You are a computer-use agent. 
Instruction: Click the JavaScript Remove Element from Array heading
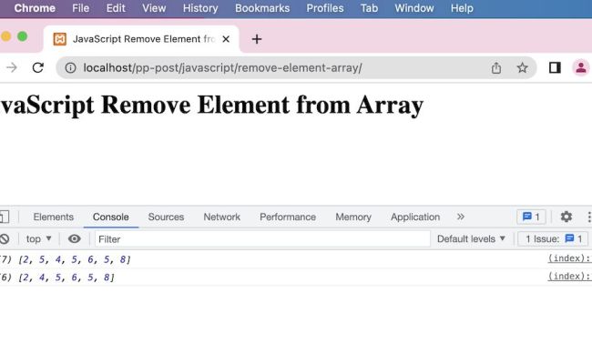click(x=210, y=105)
